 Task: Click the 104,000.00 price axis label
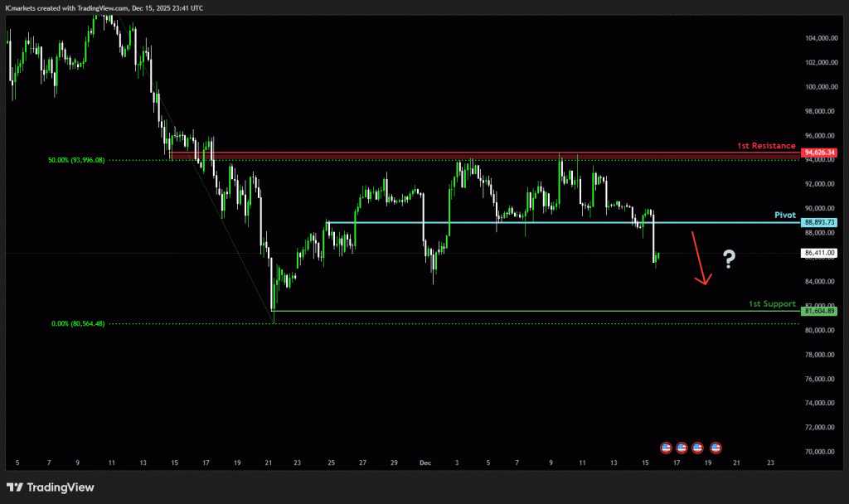819,38
